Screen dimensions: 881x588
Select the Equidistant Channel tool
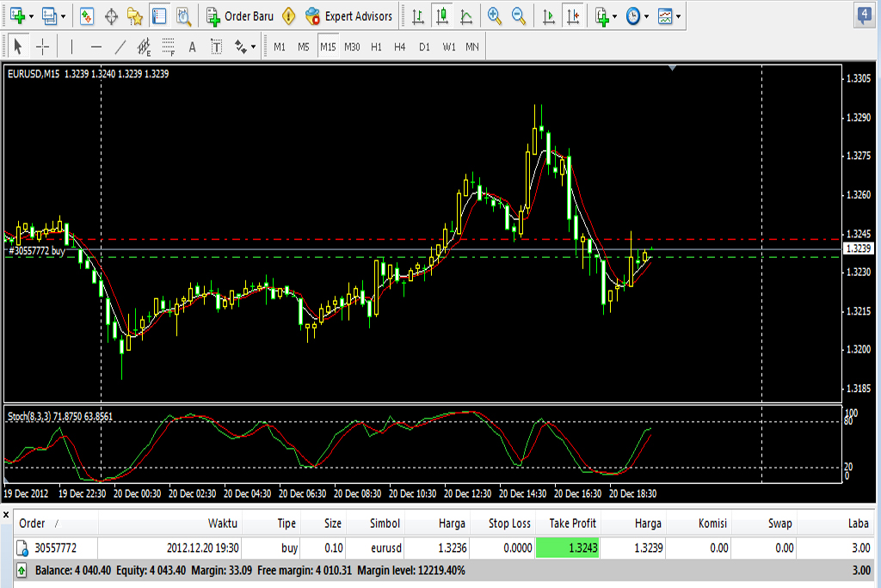click(x=145, y=46)
